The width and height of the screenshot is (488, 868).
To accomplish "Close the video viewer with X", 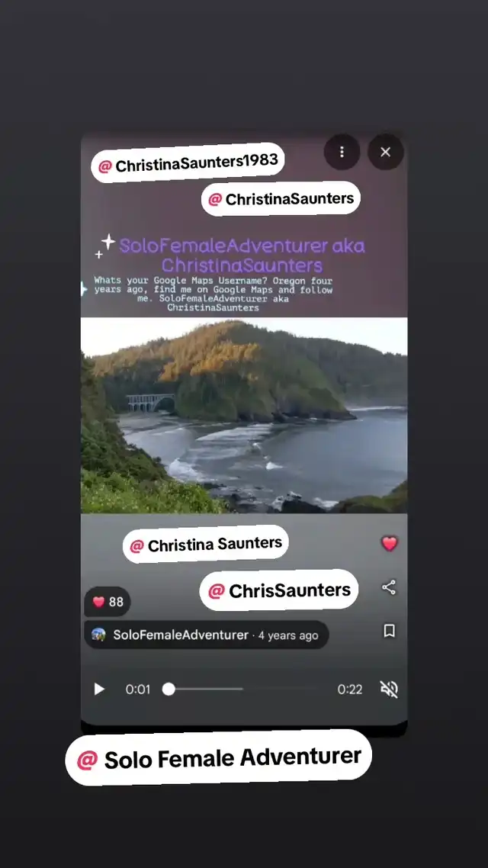I will pos(386,152).
